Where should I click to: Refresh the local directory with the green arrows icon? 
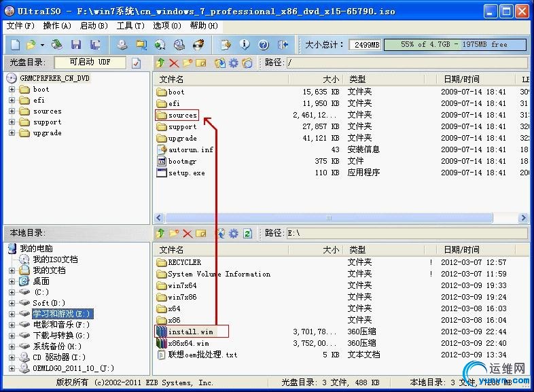tap(247, 233)
